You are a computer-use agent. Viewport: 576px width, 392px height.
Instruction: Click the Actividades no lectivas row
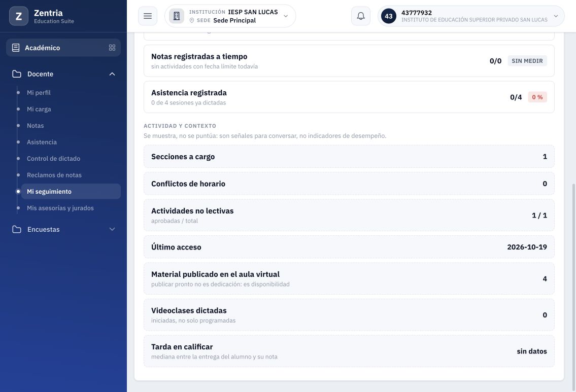(349, 215)
